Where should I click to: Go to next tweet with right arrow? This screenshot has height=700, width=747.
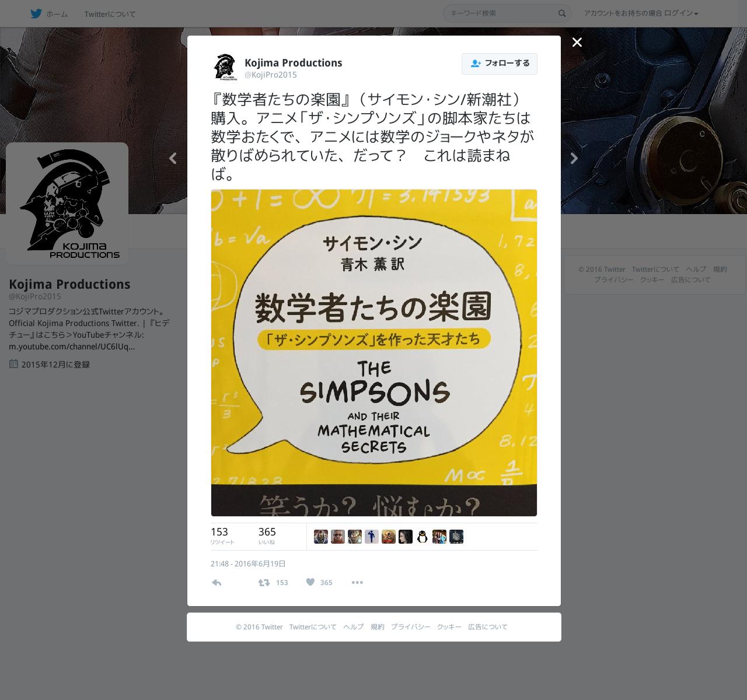[574, 158]
